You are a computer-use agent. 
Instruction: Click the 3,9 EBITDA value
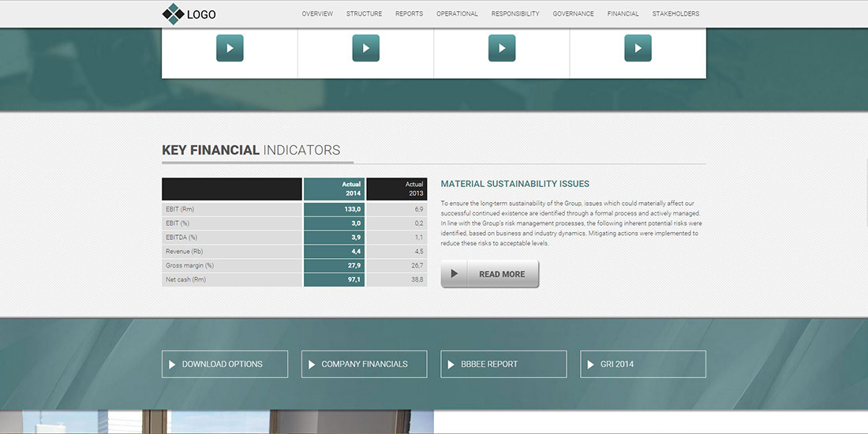tap(356, 237)
